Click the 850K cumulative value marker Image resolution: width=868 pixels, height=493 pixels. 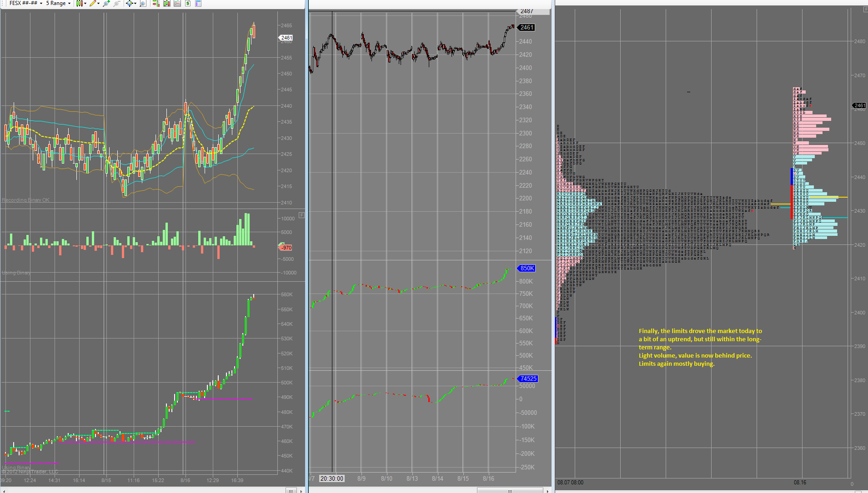(x=527, y=269)
